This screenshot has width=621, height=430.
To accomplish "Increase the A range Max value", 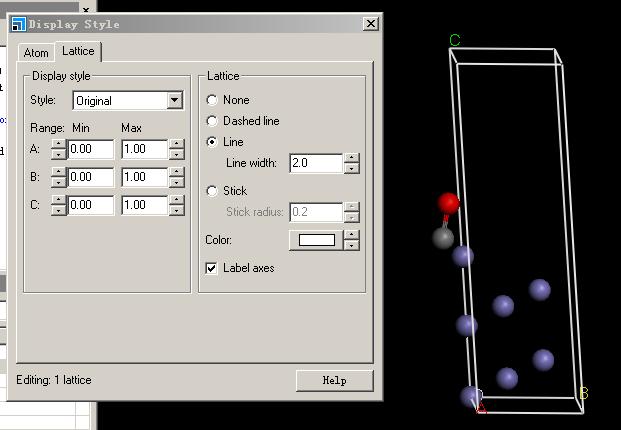I will point(176,144).
